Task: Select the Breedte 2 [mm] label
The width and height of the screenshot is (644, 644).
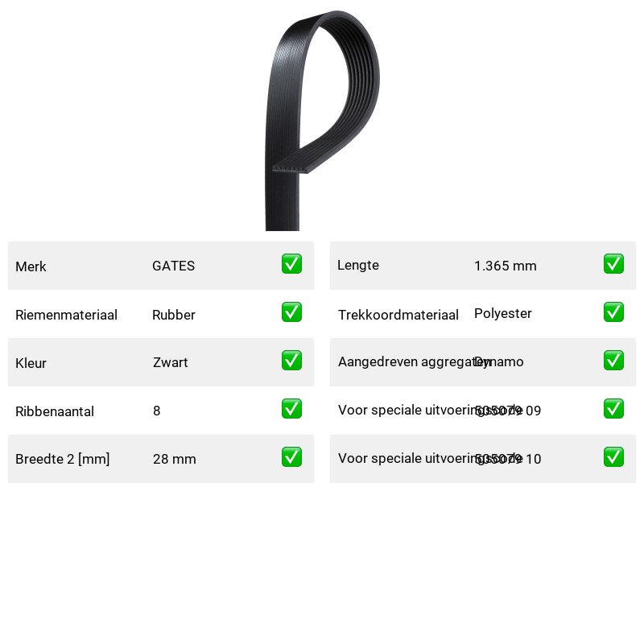Action: coord(63,459)
